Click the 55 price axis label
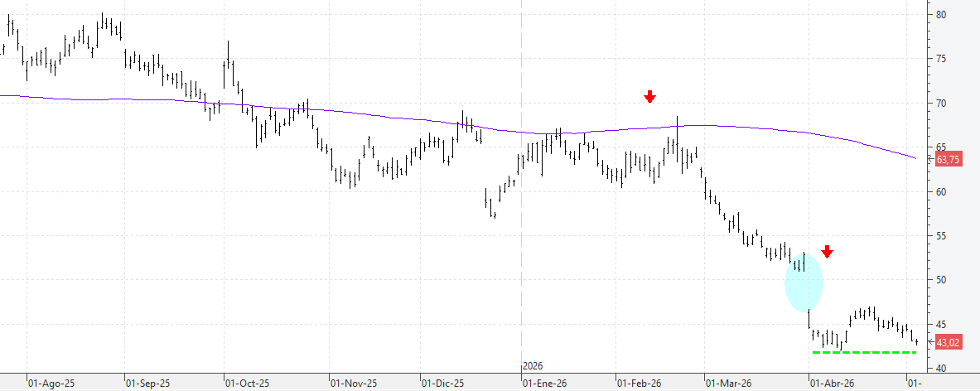980x391 pixels. pyautogui.click(x=941, y=236)
